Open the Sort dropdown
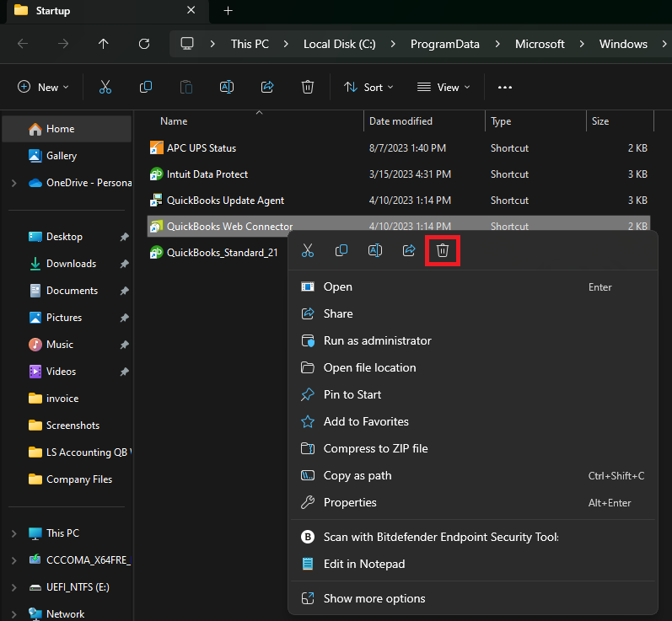Screen dimensions: 672x621 click(368, 87)
